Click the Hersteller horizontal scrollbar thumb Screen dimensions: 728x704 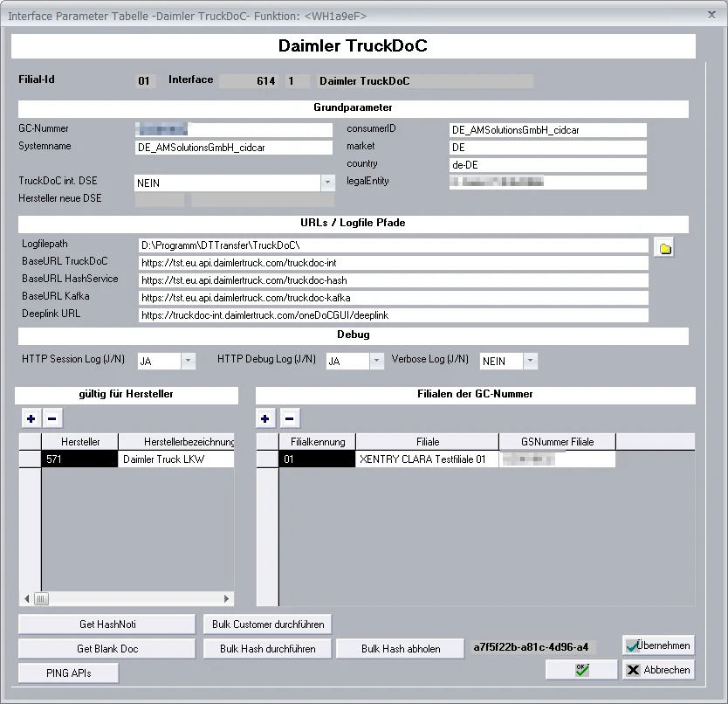pyautogui.click(x=41, y=598)
